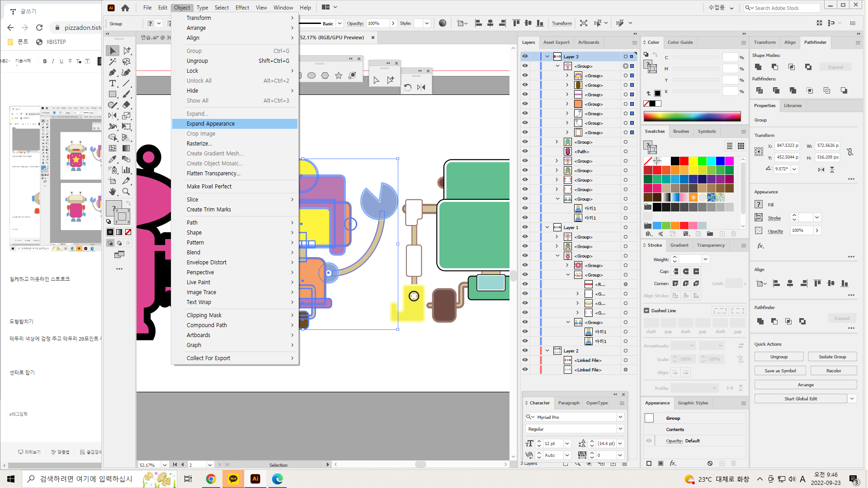The height and width of the screenshot is (488, 868).
Task: Set fill to None in toolbar
Action: [128, 232]
